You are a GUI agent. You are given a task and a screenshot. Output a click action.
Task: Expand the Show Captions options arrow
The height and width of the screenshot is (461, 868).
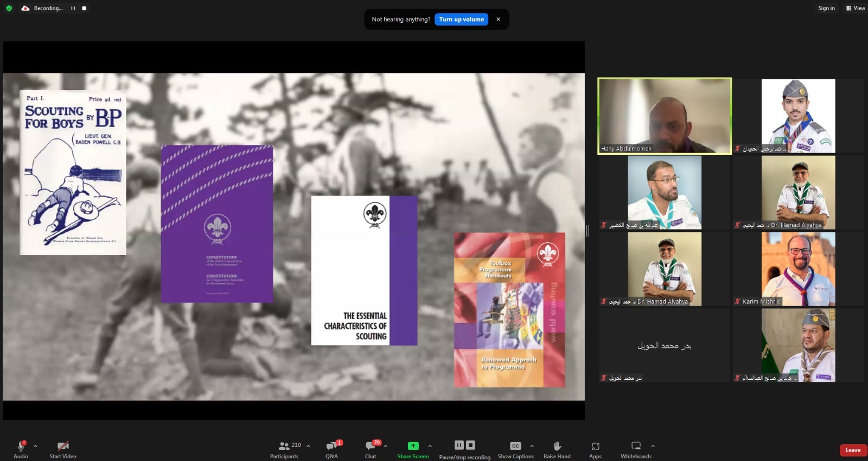pos(532,446)
